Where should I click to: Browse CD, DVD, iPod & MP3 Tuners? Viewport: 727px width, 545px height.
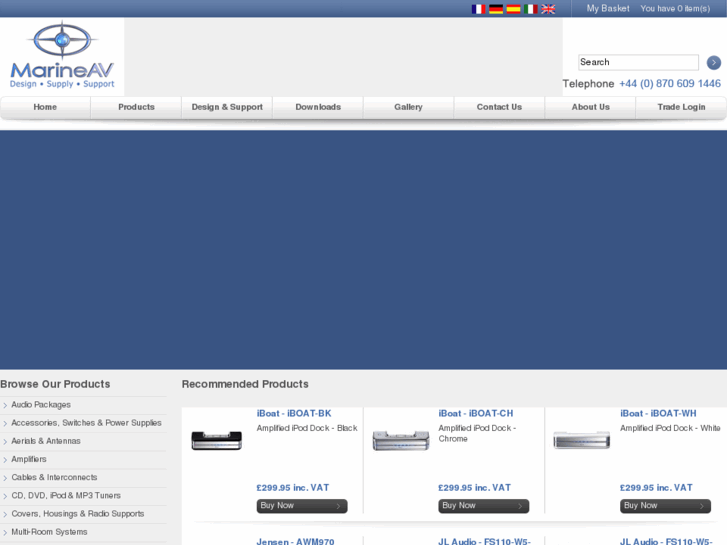pos(66,495)
